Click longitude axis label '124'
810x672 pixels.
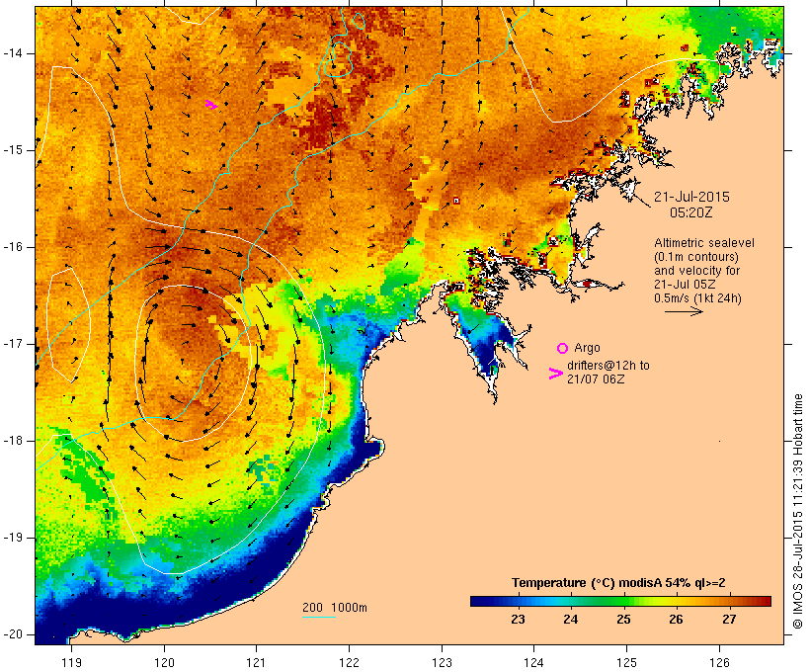(x=533, y=662)
